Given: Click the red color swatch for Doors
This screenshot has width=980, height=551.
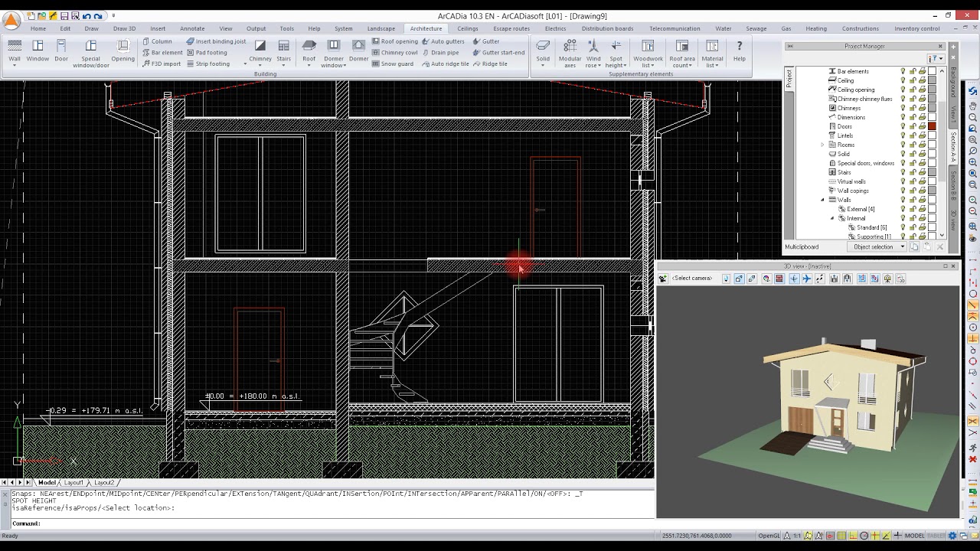Looking at the screenshot, I should pyautogui.click(x=932, y=126).
